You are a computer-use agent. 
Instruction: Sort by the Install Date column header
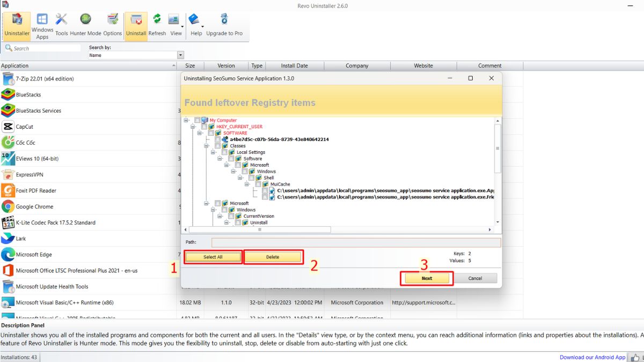click(295, 66)
